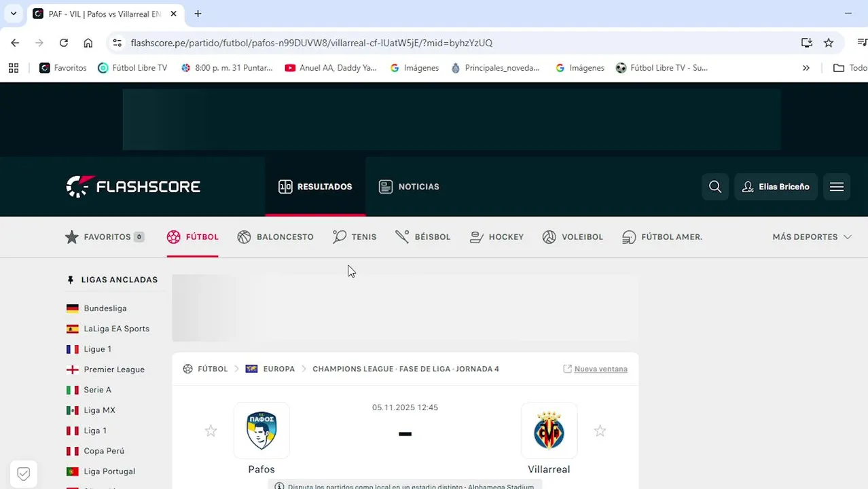Select Béisbol sport menu
This screenshot has width=868, height=489.
point(423,237)
